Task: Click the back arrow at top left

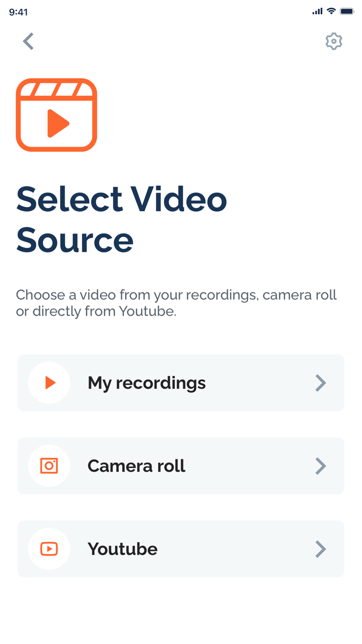Action: click(x=28, y=41)
